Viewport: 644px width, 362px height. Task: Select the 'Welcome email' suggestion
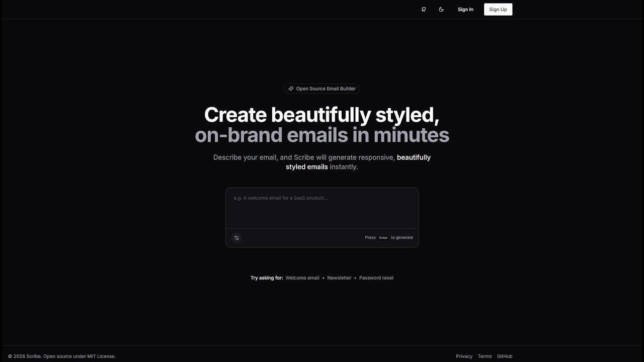point(302,278)
